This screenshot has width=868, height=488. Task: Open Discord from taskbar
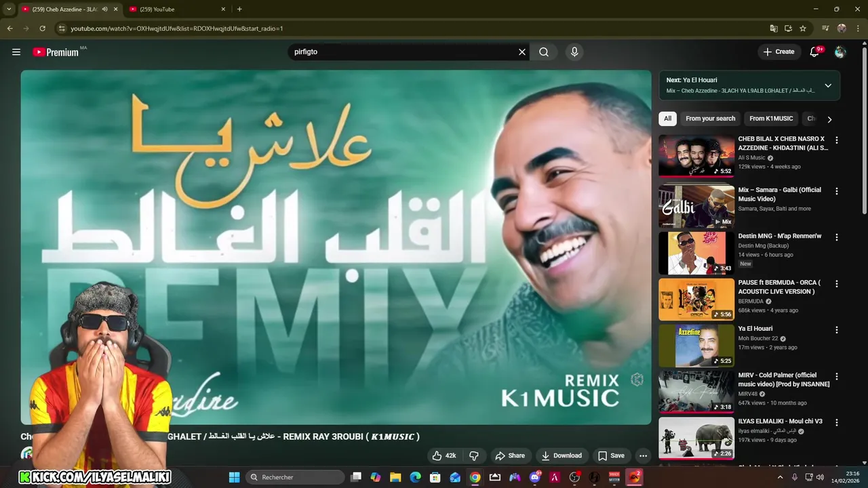click(x=535, y=477)
